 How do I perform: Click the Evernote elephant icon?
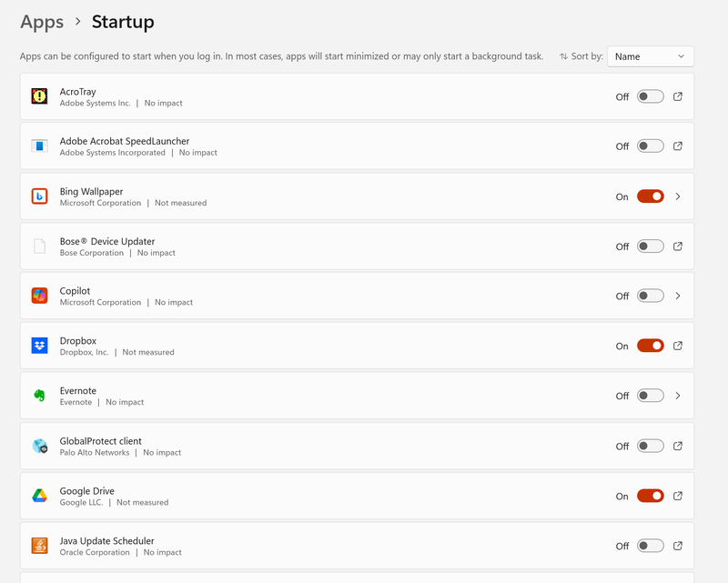tap(39, 396)
